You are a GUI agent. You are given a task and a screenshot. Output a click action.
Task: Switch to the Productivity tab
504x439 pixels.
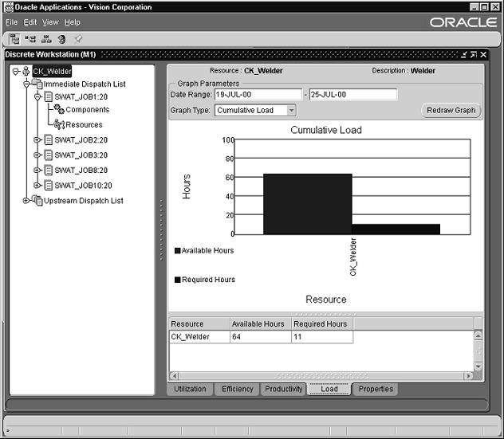284,389
